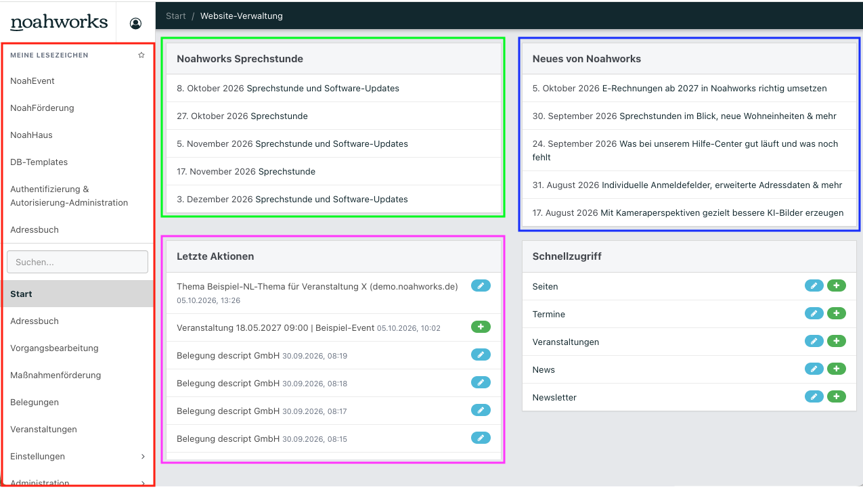Screen dimensions: 863x504
Task: Expand the Einstellungen menu chevron
Action: (143, 457)
